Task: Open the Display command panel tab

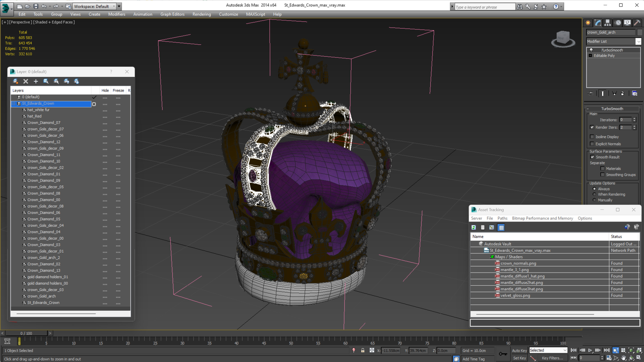Action: pos(628,23)
